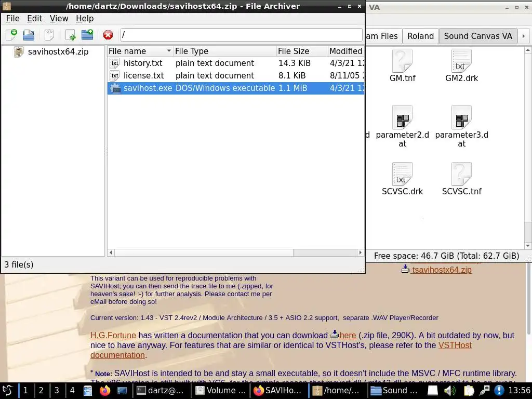Open the taskbar start menu icon
Screen dimensions: 532x399
[7, 391]
